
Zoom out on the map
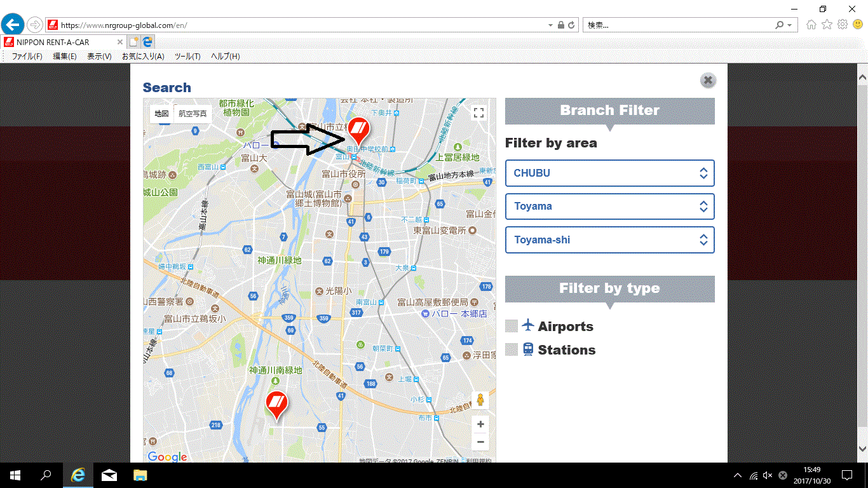tap(480, 442)
